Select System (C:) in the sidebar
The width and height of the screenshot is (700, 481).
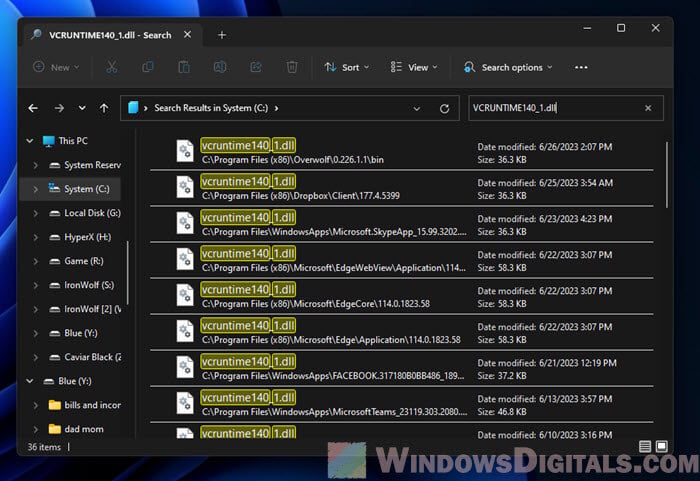point(71,189)
